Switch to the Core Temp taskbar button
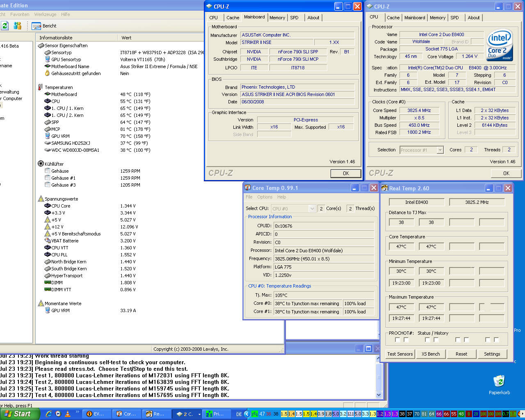This screenshot has width=525, height=420. (126, 414)
